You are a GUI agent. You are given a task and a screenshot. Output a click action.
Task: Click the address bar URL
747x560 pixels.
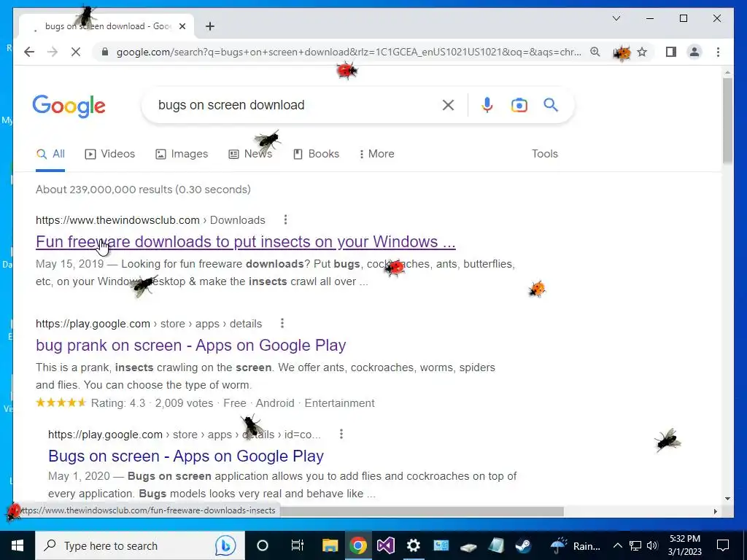tap(349, 52)
